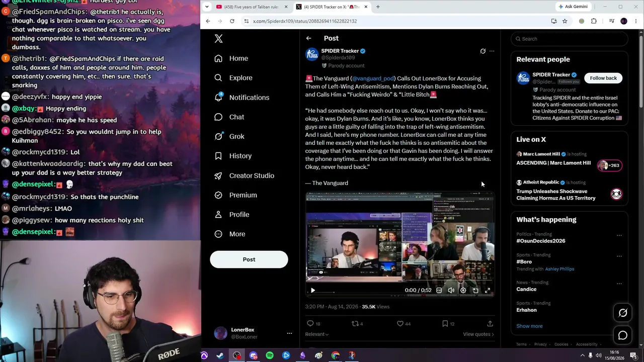Screen dimensions: 644x362
Task: Open floating Grok button
Action: pos(623,313)
